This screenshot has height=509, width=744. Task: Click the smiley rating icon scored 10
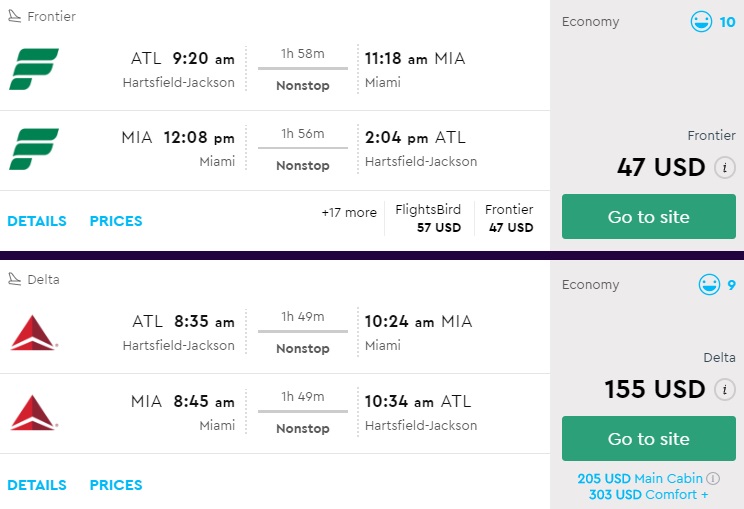702,22
